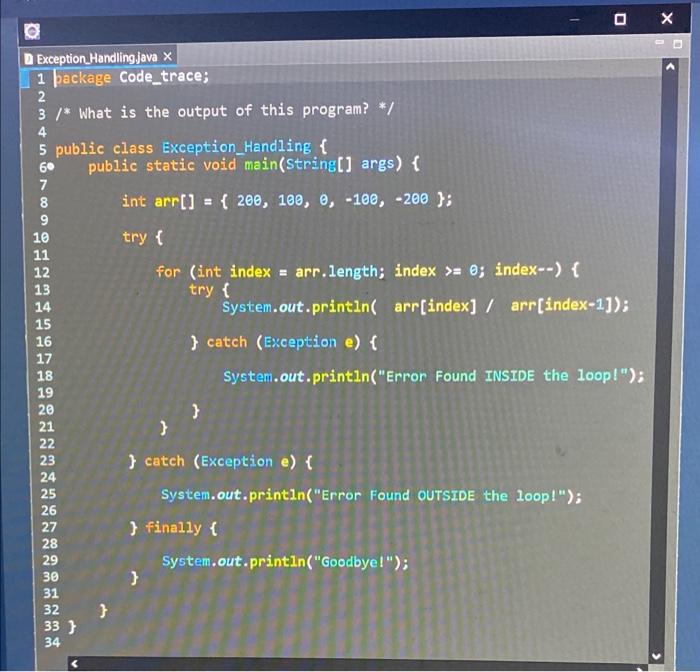The image size is (700, 672).
Task: Click 'arr.length' on line 12
Action: click(337, 271)
